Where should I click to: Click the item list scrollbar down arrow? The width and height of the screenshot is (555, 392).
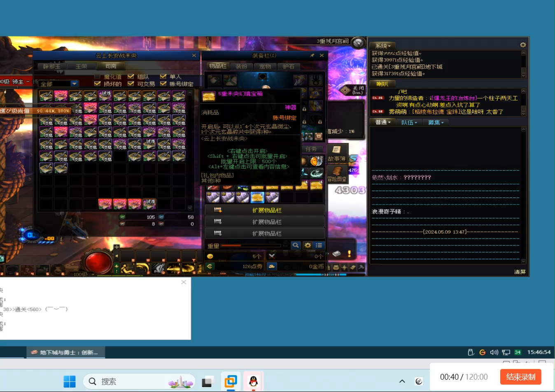click(190, 208)
